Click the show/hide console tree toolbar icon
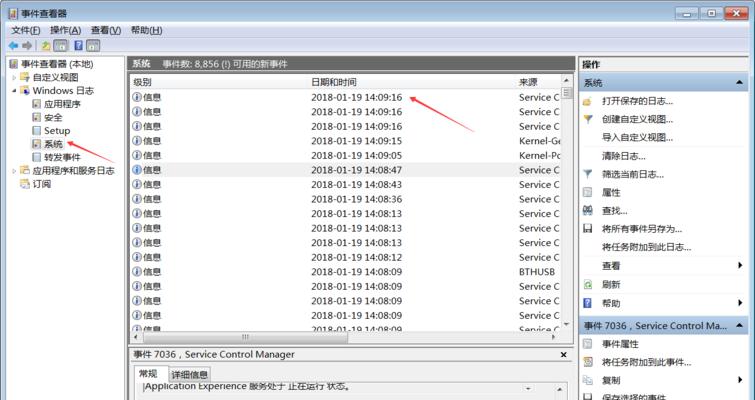This screenshot has height=400, width=755. pyautogui.click(x=61, y=46)
